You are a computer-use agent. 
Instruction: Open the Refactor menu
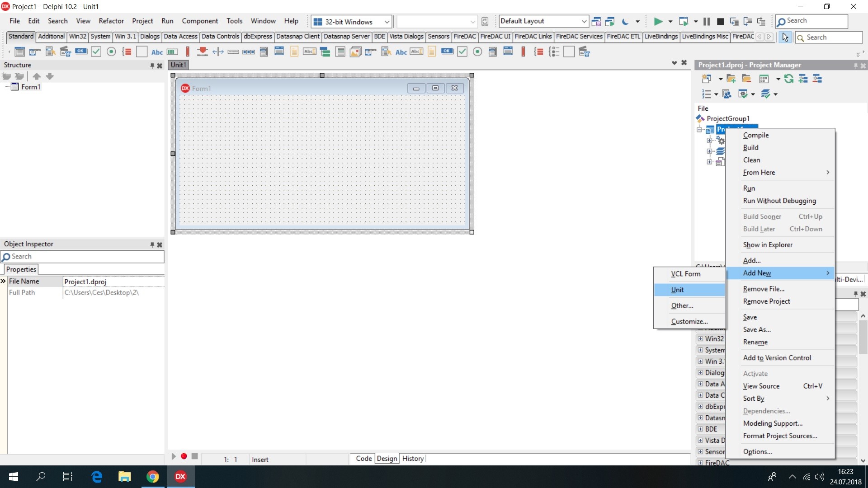111,21
